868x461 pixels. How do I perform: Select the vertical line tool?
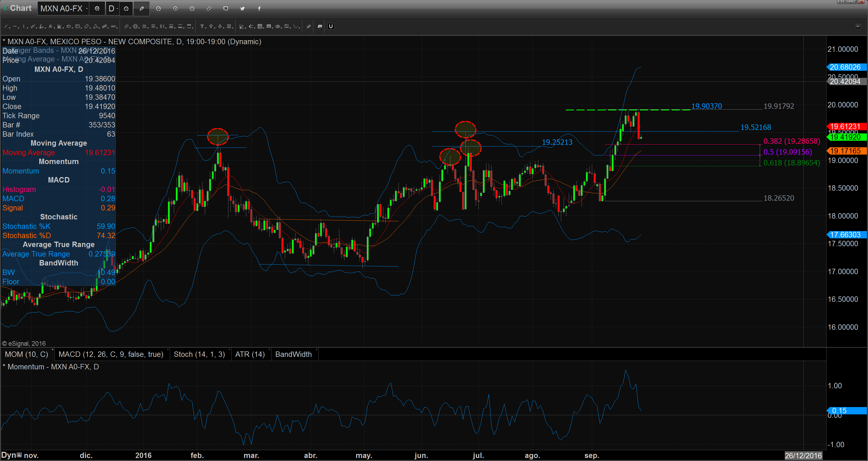[24, 26]
